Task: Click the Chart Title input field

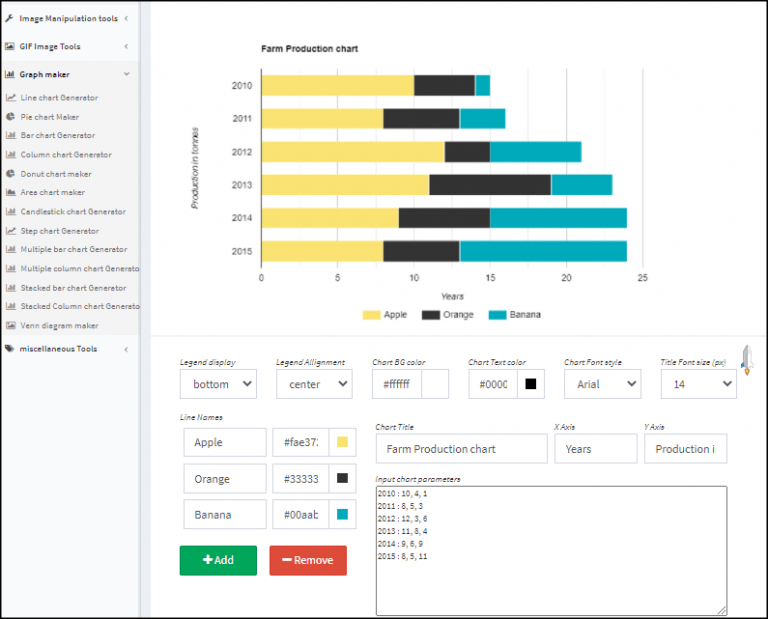Action: 461,449
